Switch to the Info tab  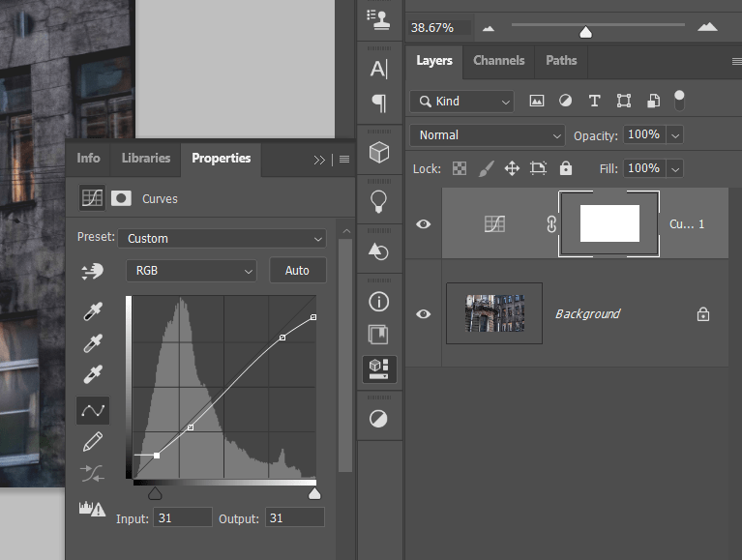(x=88, y=158)
